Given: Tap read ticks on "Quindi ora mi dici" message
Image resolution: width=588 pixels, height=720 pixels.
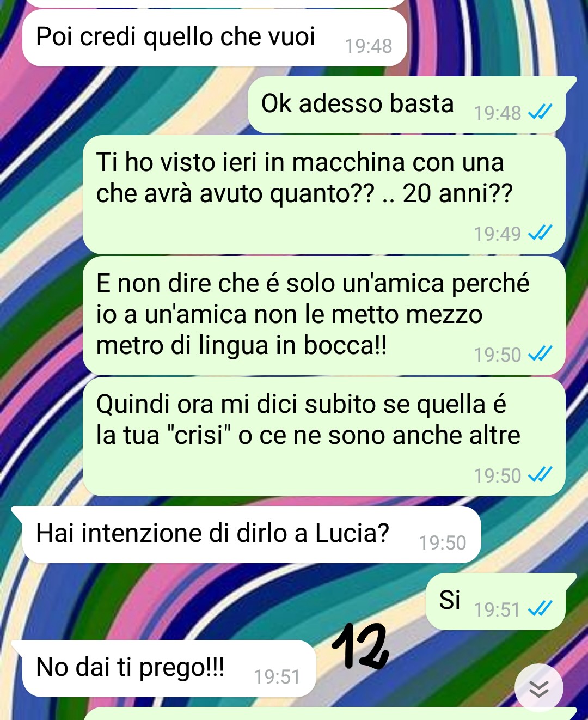Looking at the screenshot, I should (x=541, y=475).
